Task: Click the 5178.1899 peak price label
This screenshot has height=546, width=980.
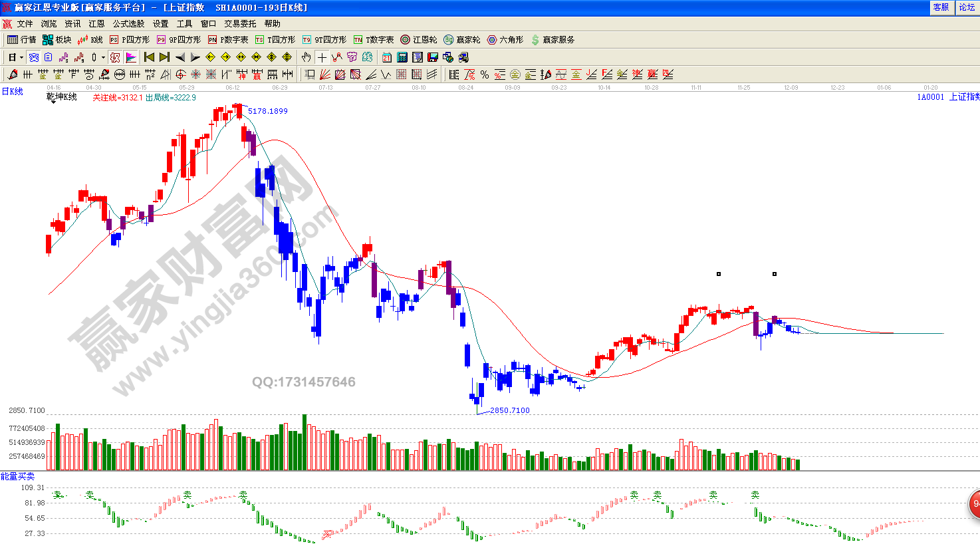Action: [268, 111]
